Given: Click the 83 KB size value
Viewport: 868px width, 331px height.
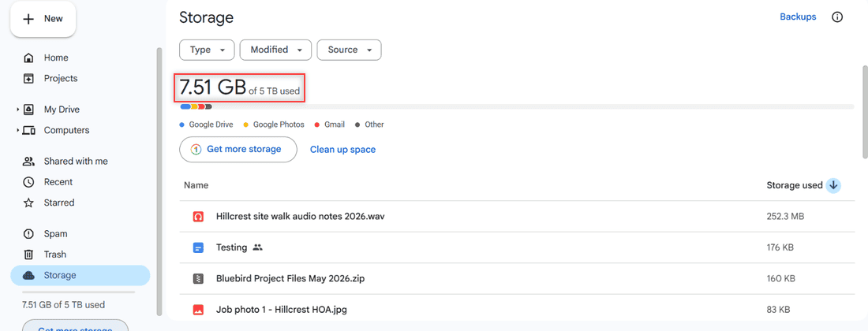Looking at the screenshot, I should click(x=778, y=310).
